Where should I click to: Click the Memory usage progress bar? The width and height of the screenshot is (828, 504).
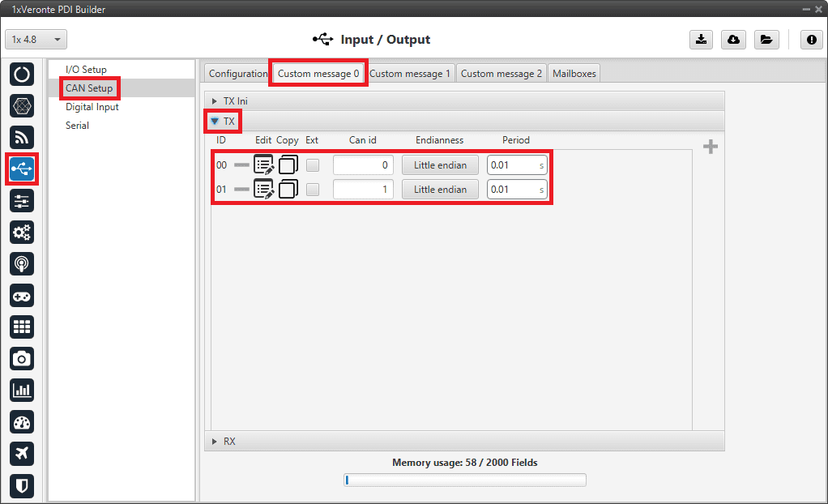pyautogui.click(x=464, y=481)
